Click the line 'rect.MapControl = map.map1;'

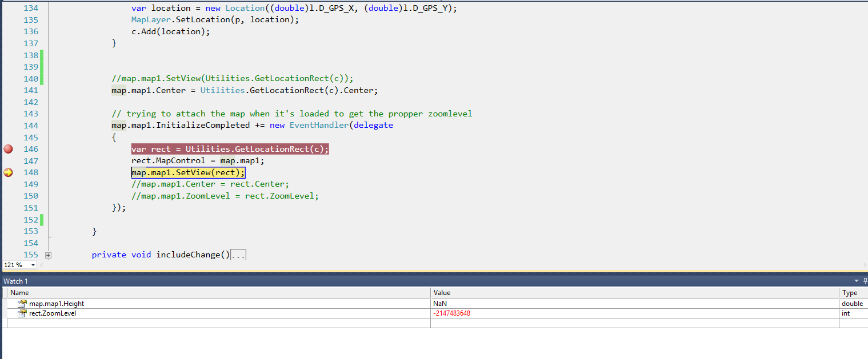pos(198,161)
